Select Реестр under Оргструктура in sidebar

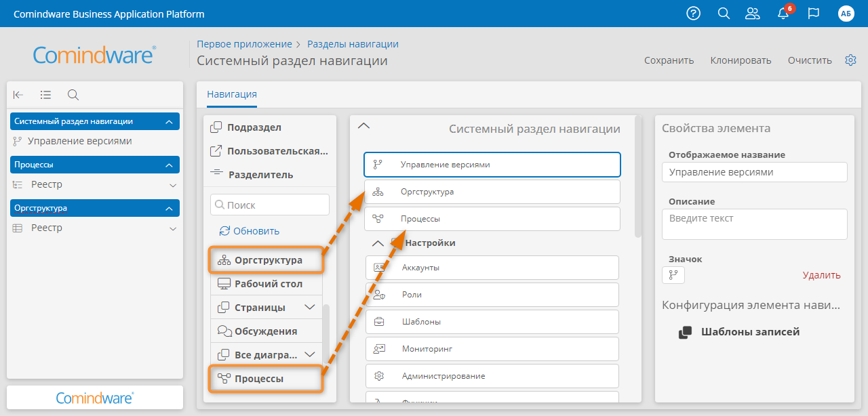point(47,228)
